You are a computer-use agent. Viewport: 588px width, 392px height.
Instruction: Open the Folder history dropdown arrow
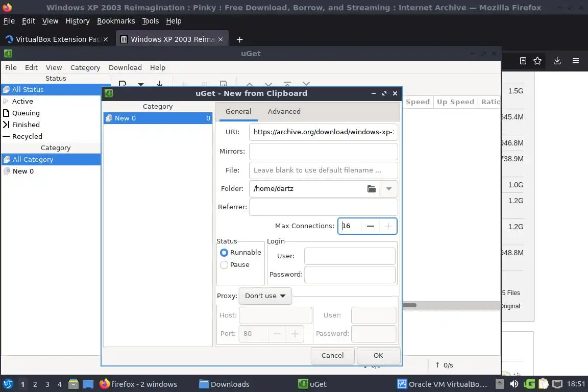[389, 189]
